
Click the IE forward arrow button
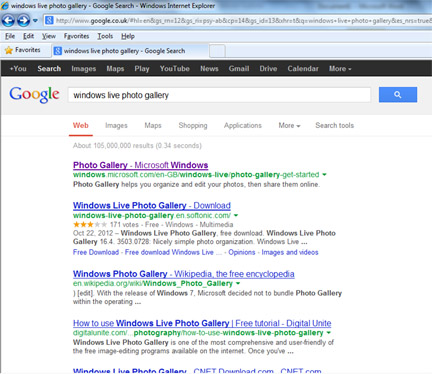point(23,21)
